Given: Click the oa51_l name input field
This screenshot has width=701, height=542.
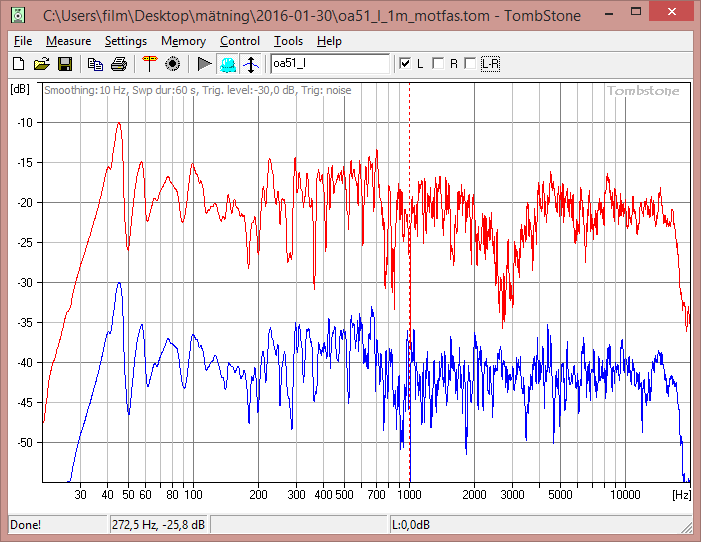Looking at the screenshot, I should point(330,64).
